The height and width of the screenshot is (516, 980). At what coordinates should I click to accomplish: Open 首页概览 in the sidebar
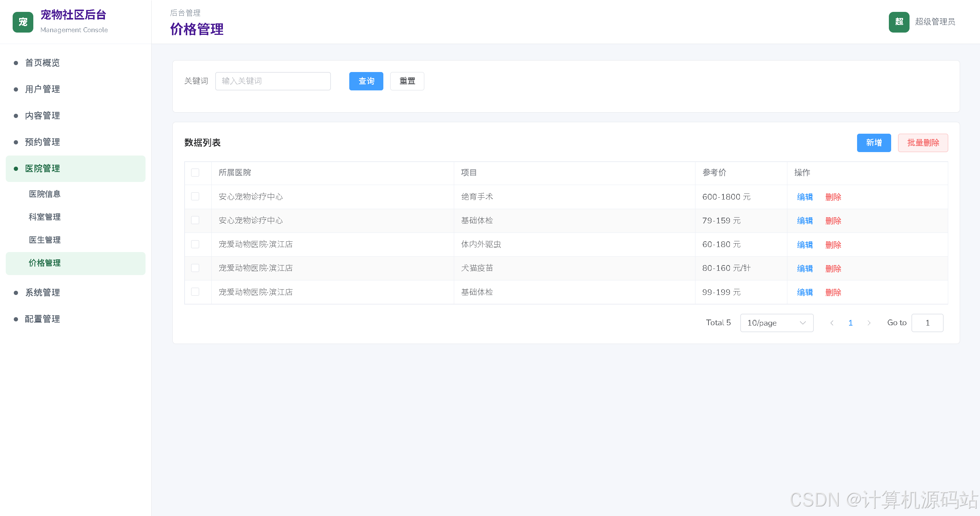[x=75, y=63]
